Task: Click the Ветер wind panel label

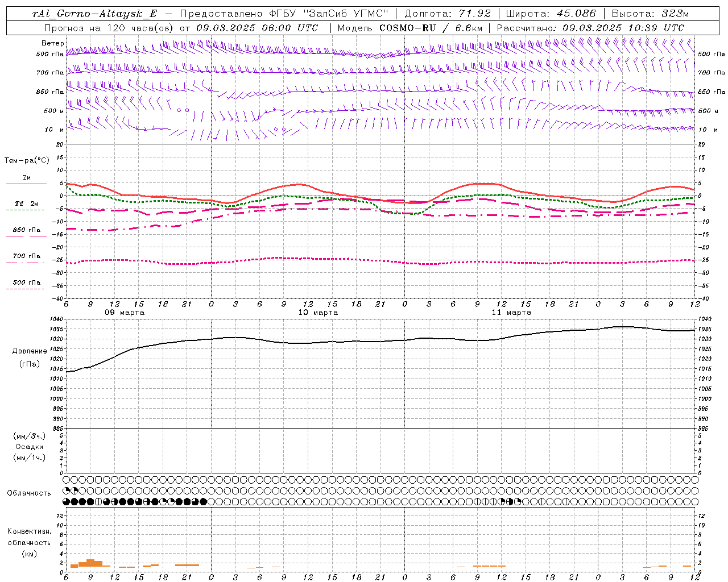Action: [53, 43]
